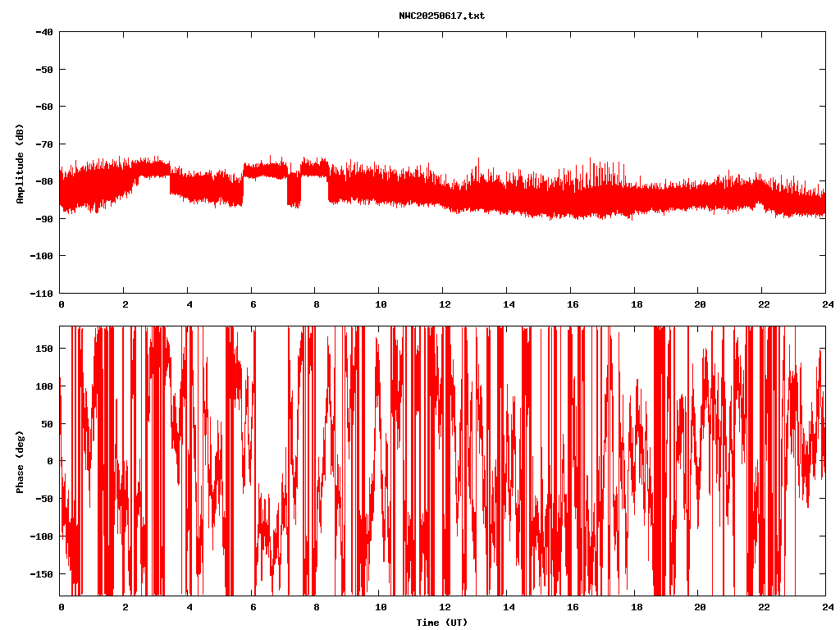
Task: Select hour 6 label under Amplitude plot
Action: (253, 304)
